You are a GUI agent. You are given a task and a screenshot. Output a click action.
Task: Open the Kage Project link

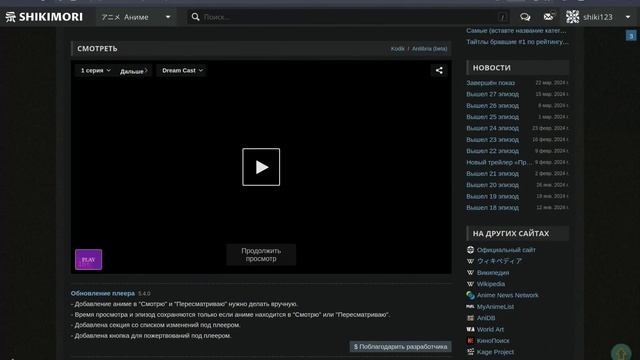click(496, 352)
